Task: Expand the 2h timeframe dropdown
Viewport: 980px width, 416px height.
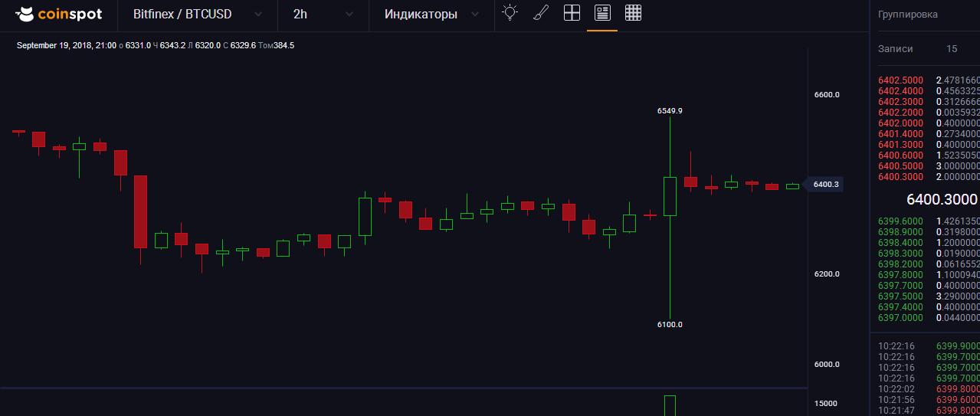Action: click(323, 15)
